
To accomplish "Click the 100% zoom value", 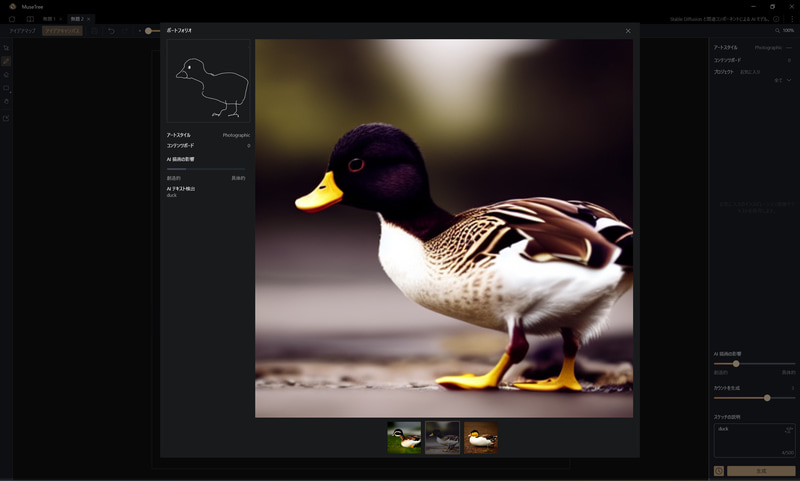I will click(788, 31).
